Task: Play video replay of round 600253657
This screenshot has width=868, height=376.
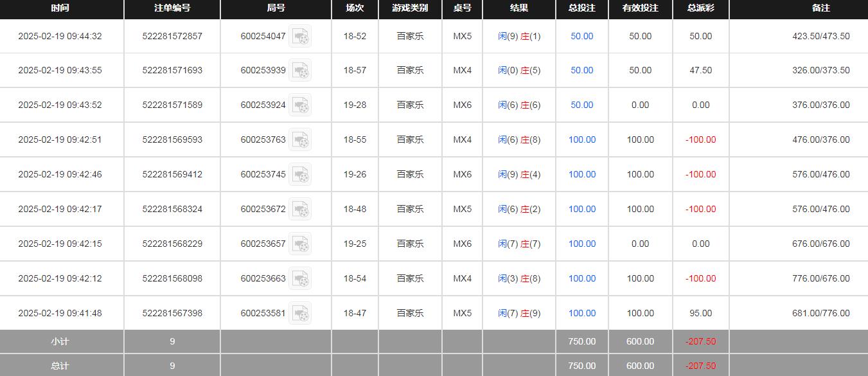Action: pos(300,244)
